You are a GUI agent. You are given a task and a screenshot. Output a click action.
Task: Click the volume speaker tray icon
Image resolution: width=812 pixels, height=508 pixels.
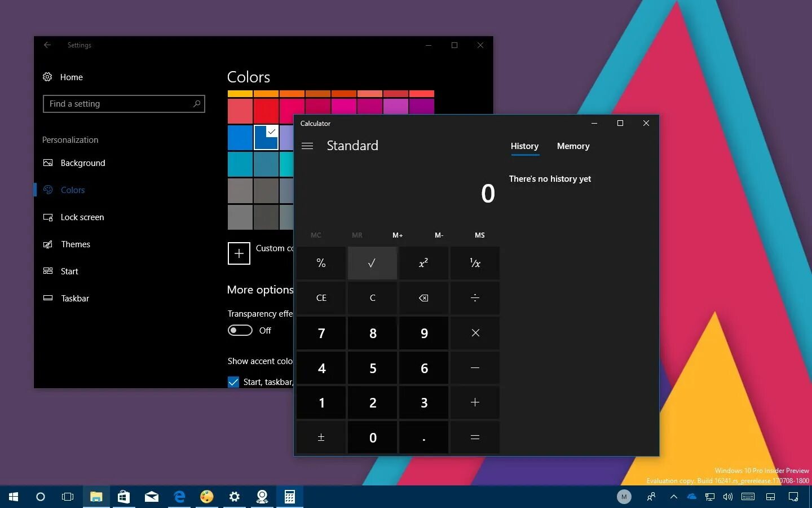pos(728,497)
